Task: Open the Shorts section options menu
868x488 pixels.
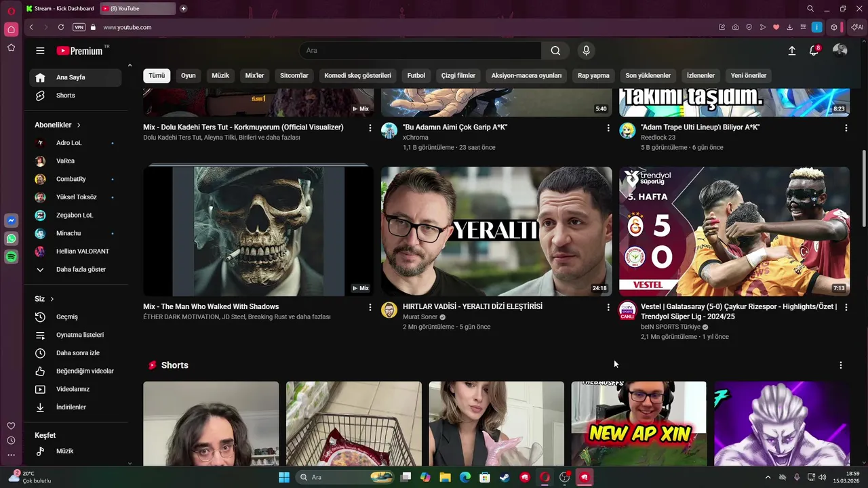Action: [x=841, y=365]
